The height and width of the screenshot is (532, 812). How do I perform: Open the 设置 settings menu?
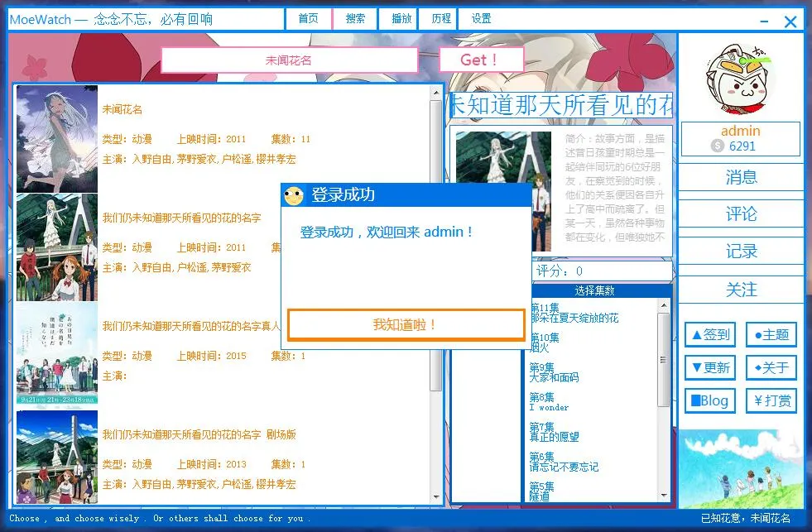click(x=481, y=19)
